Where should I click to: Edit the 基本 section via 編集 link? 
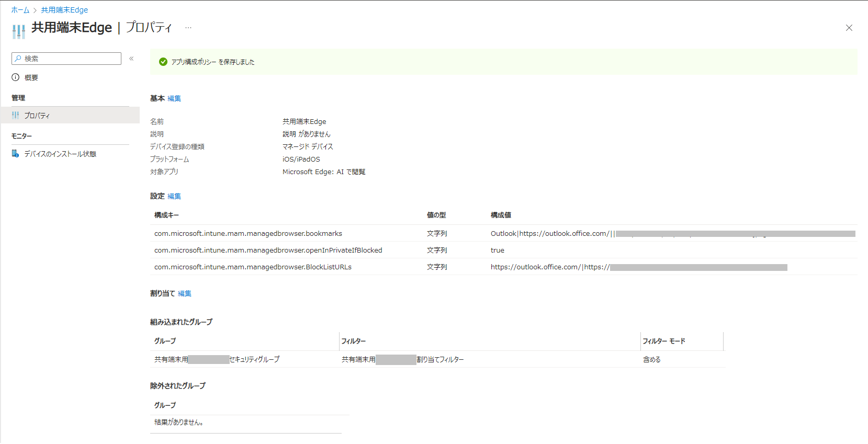click(x=174, y=98)
